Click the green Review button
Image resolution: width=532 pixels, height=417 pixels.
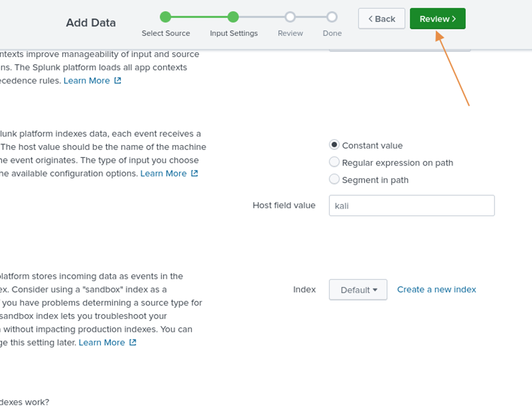coord(437,18)
